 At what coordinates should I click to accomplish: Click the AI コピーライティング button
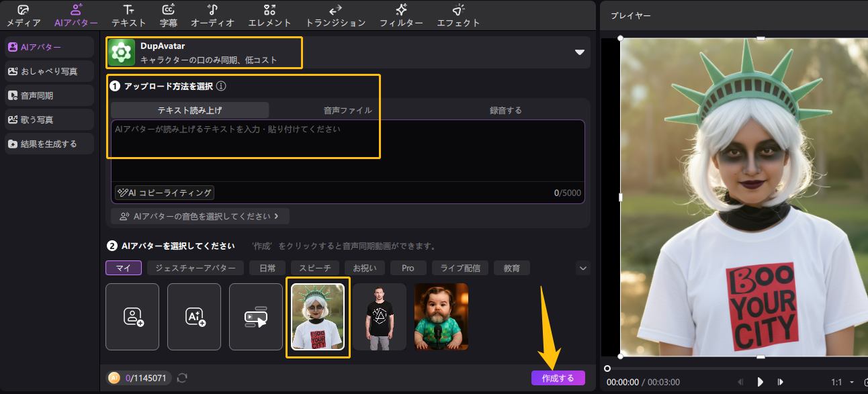165,193
